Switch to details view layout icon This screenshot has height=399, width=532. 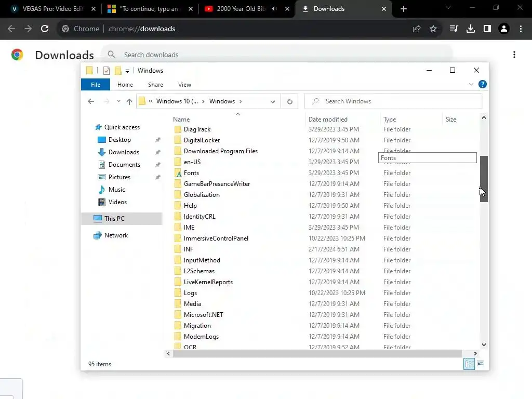point(469,364)
